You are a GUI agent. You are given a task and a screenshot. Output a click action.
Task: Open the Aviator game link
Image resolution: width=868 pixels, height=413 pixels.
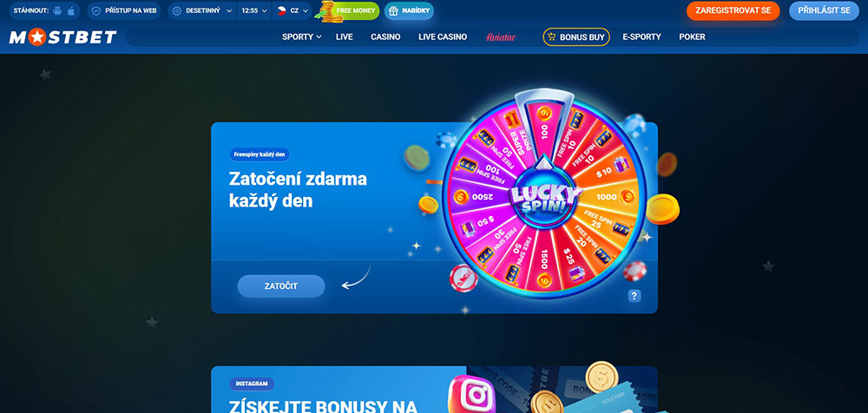[x=501, y=37]
